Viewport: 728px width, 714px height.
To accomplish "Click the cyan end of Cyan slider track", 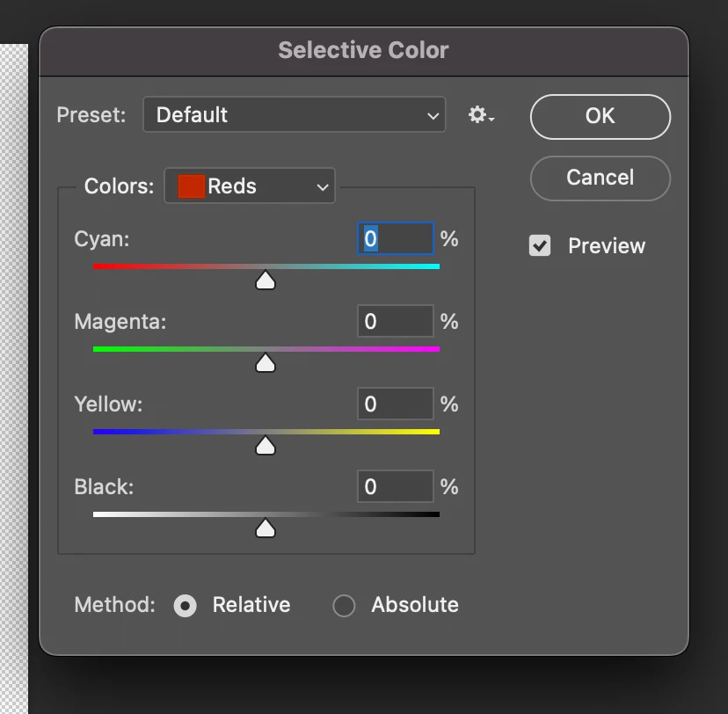I will click(x=434, y=266).
